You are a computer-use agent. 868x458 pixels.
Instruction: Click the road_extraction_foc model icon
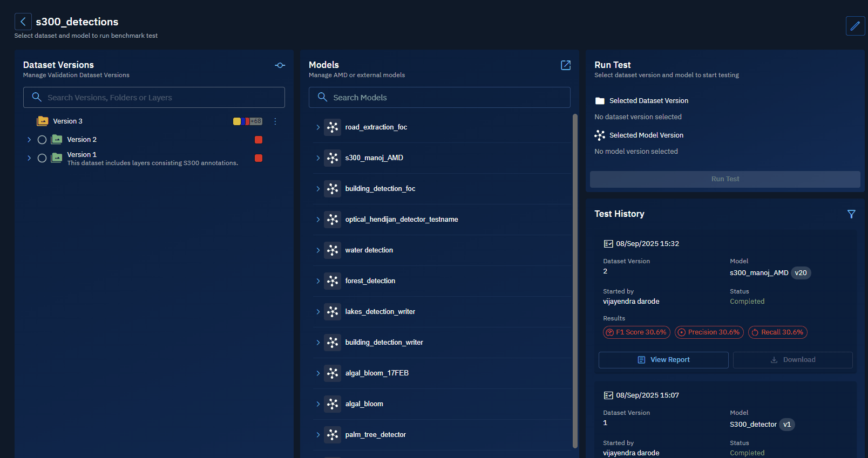(333, 127)
